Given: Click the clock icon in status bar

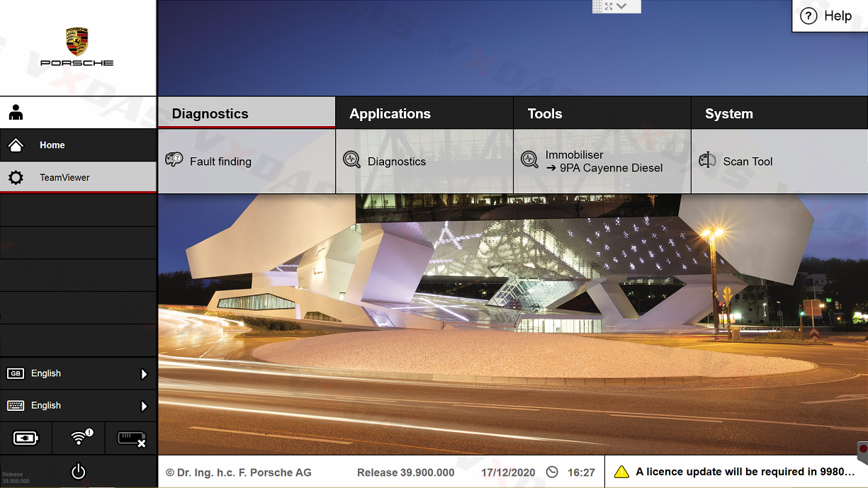Looking at the screenshot, I should pyautogui.click(x=552, y=472).
